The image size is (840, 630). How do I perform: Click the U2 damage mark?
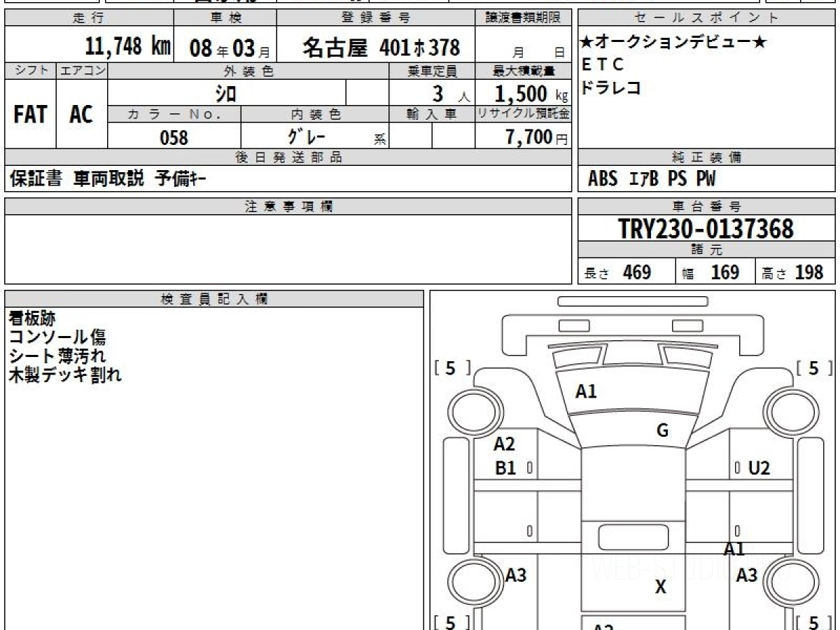[759, 468]
